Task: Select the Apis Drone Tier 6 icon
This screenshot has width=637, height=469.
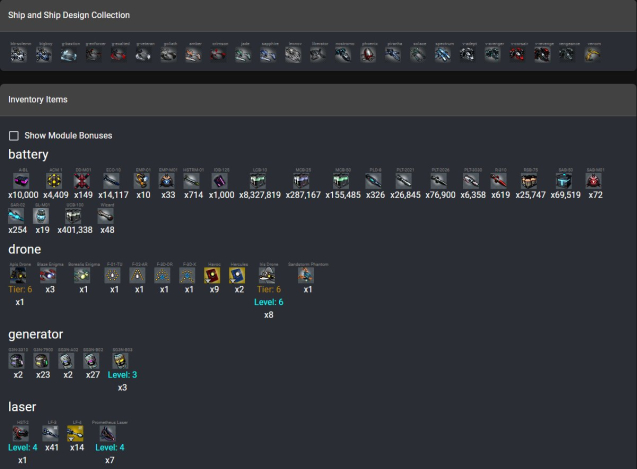Action: pos(20,275)
